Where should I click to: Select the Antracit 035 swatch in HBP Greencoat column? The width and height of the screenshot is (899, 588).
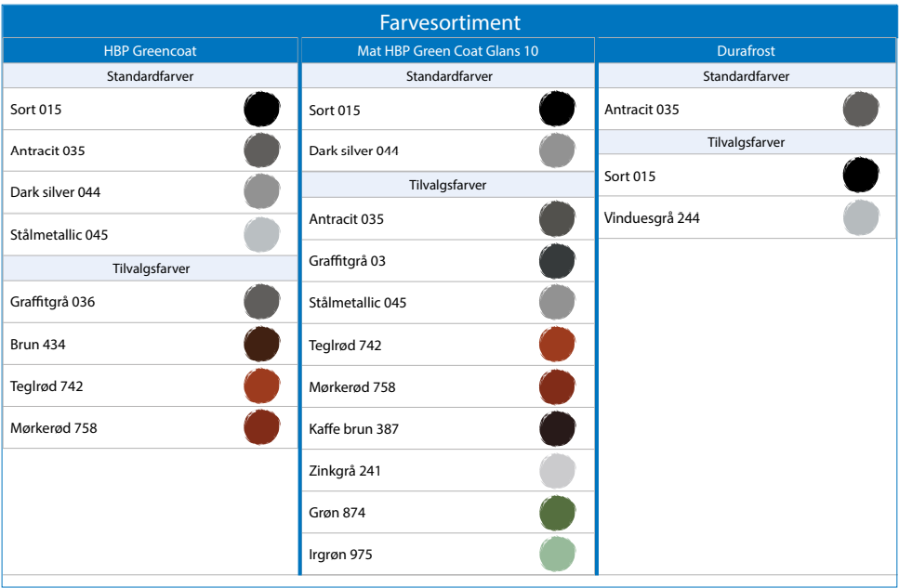click(x=262, y=150)
